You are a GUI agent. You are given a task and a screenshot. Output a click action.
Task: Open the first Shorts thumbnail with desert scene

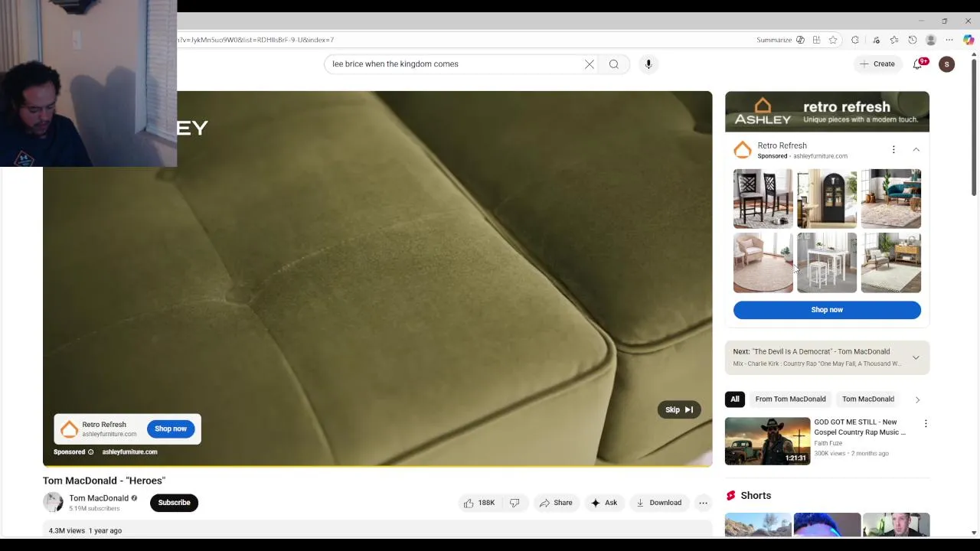[758, 525]
